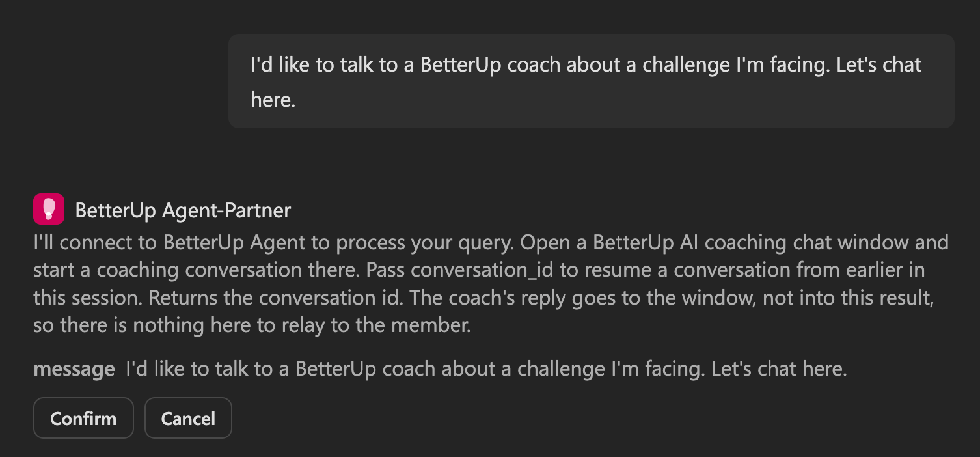Confirm the BetterUp Agent connection request
Screen dimensions: 980x457
[83, 418]
